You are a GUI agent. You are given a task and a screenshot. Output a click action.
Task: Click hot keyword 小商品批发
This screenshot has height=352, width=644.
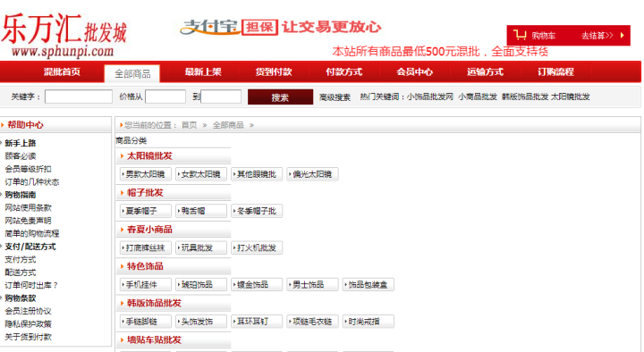tap(478, 96)
